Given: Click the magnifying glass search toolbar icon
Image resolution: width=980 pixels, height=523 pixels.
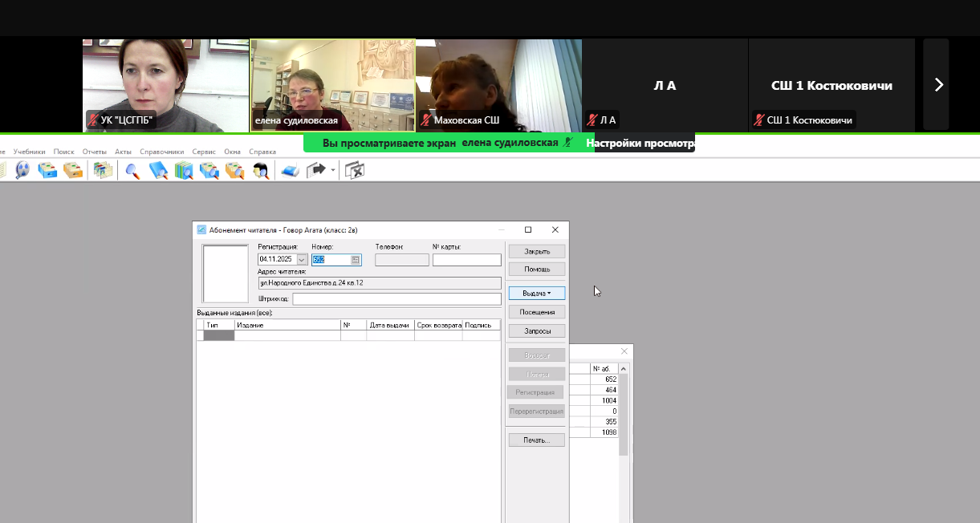Looking at the screenshot, I should click(132, 170).
